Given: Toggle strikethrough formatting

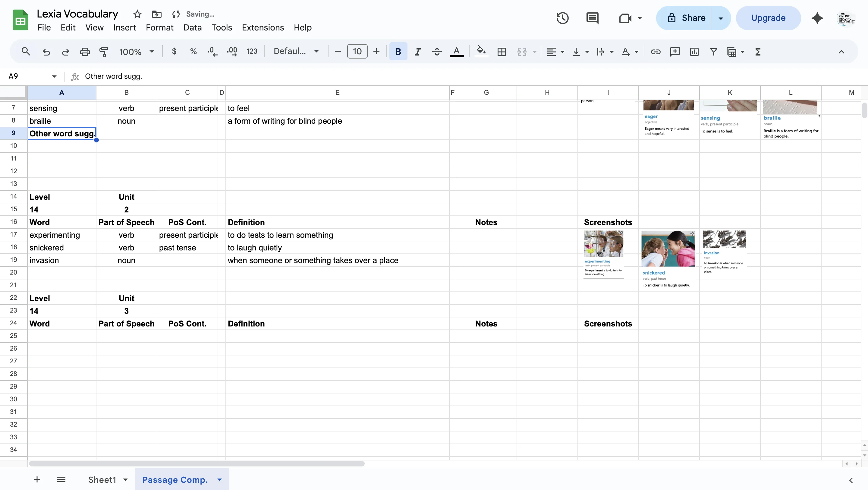Looking at the screenshot, I should pos(436,52).
